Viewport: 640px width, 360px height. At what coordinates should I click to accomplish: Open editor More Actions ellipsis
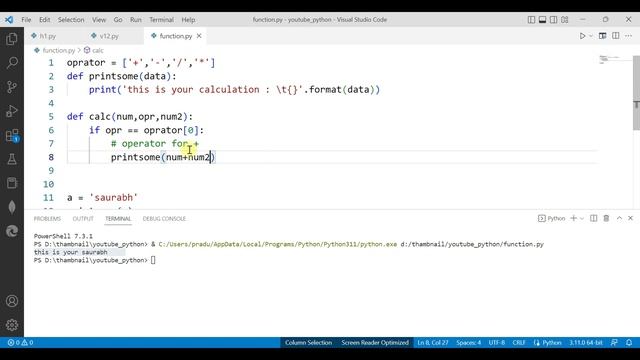629,36
